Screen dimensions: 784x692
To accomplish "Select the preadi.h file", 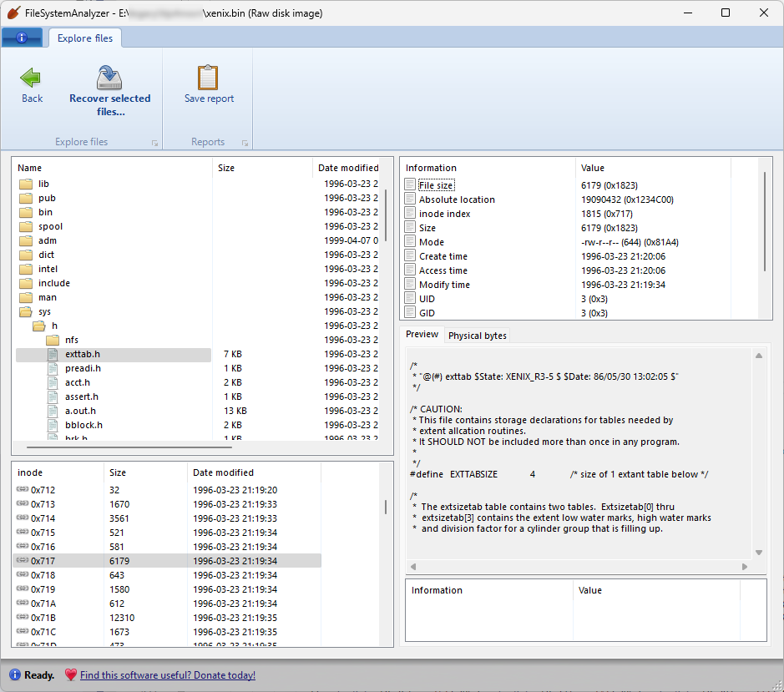I will (83, 368).
